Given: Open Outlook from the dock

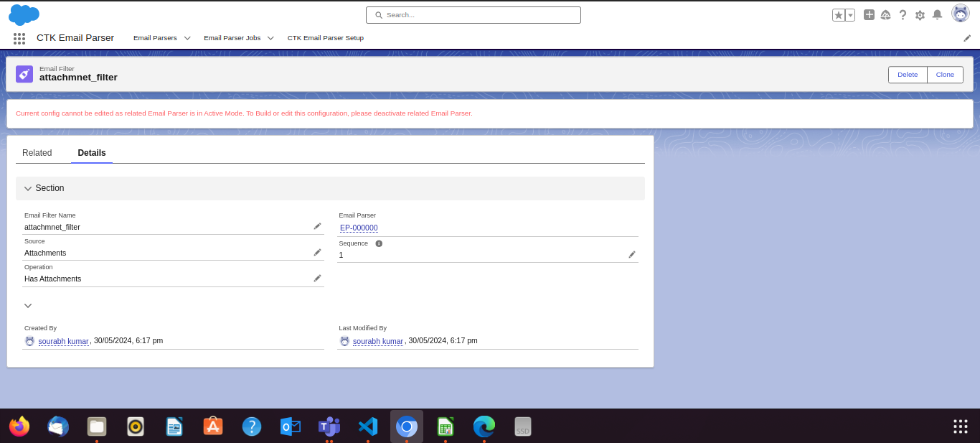Looking at the screenshot, I should [291, 426].
